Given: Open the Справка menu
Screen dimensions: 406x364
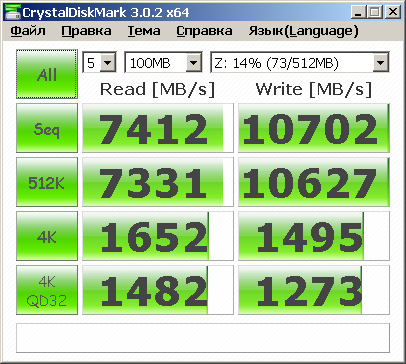Looking at the screenshot, I should [x=204, y=31].
